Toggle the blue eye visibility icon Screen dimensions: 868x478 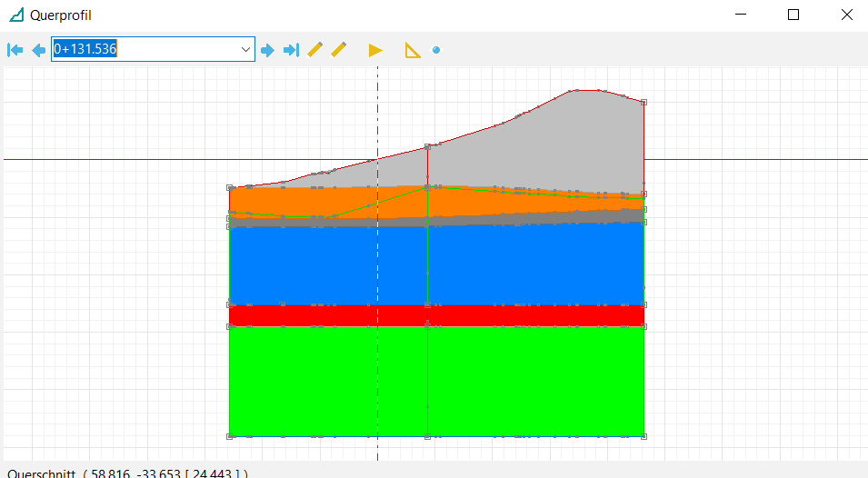[436, 50]
